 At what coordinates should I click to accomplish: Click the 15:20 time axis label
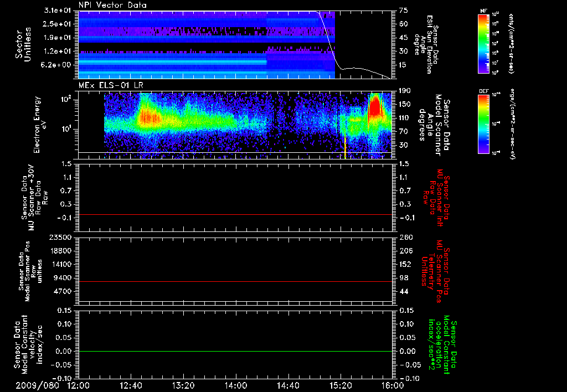pyautogui.click(x=341, y=385)
